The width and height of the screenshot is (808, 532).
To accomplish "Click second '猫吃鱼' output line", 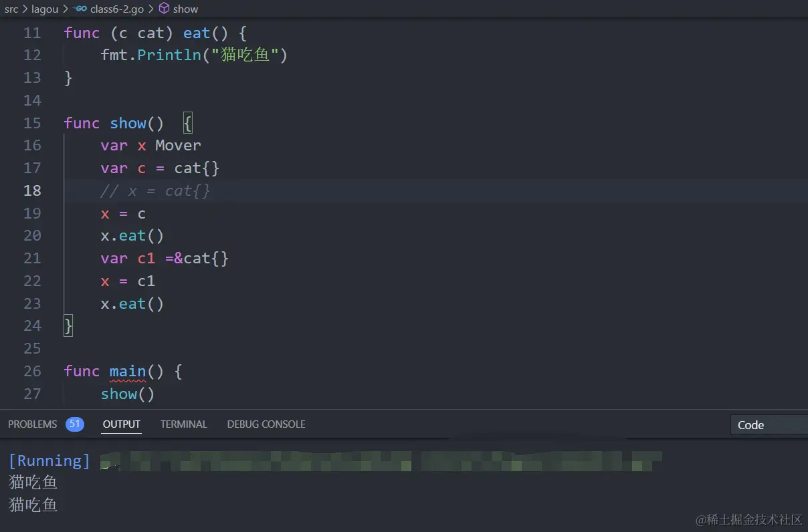I will point(33,505).
